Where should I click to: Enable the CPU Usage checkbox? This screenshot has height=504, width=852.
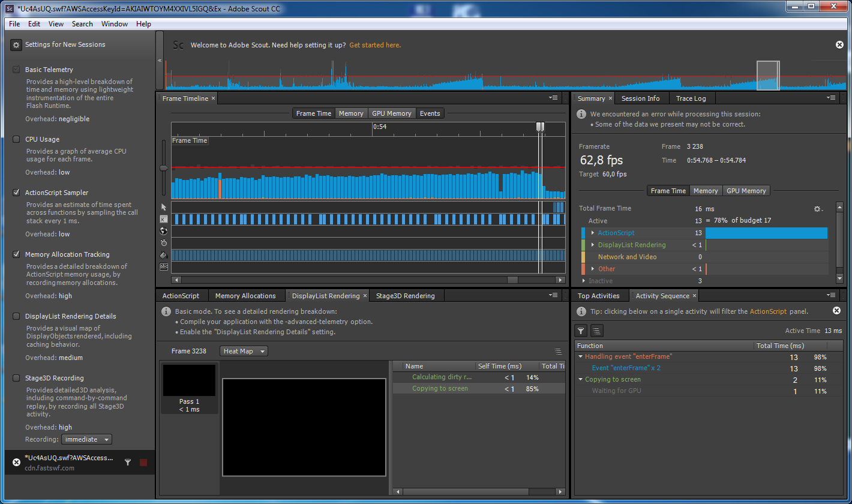(16, 139)
